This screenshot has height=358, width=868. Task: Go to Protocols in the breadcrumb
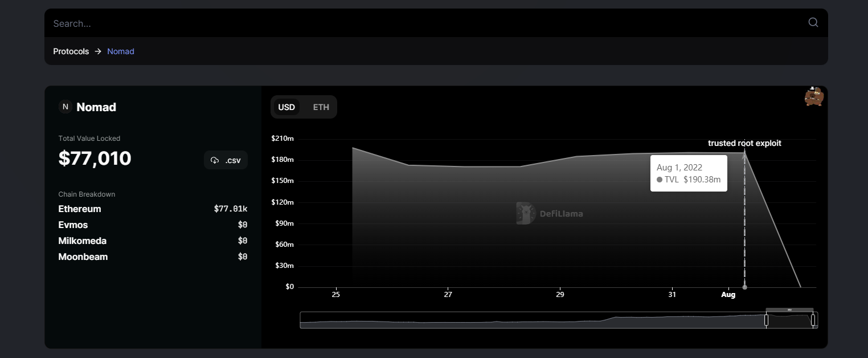click(x=71, y=51)
